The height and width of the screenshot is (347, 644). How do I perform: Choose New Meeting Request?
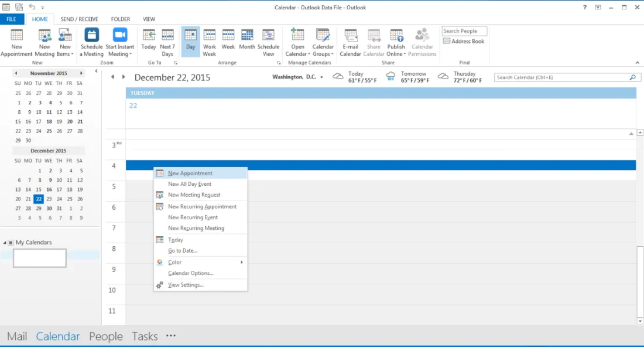(x=201, y=195)
